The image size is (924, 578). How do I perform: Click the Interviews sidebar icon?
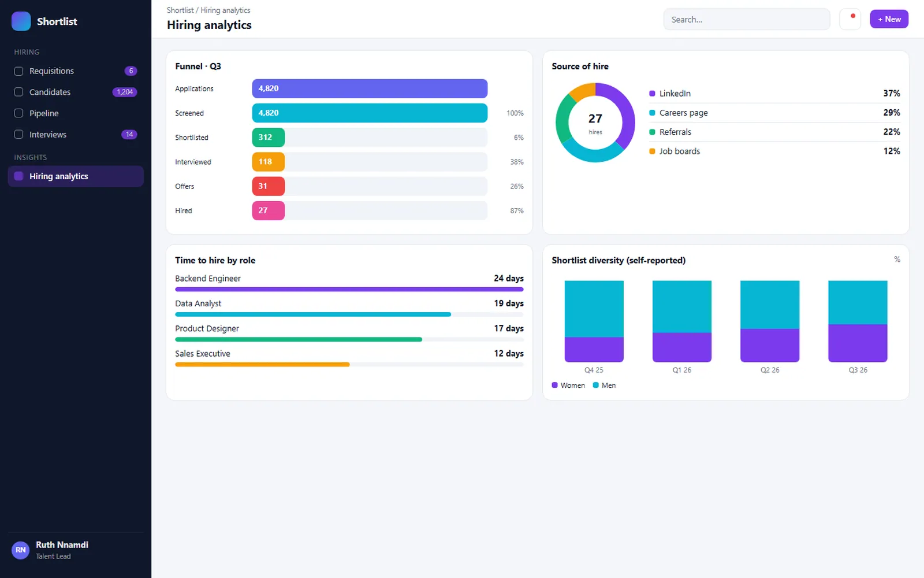pos(18,134)
